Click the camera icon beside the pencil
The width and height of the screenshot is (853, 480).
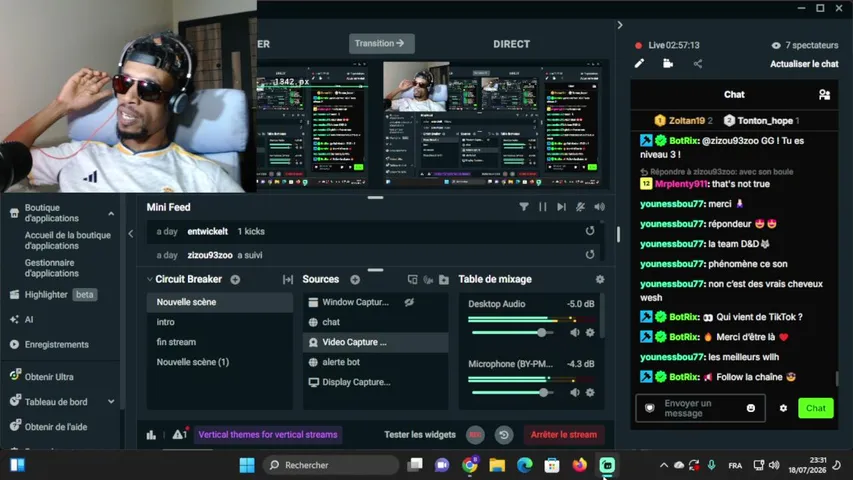coord(668,64)
